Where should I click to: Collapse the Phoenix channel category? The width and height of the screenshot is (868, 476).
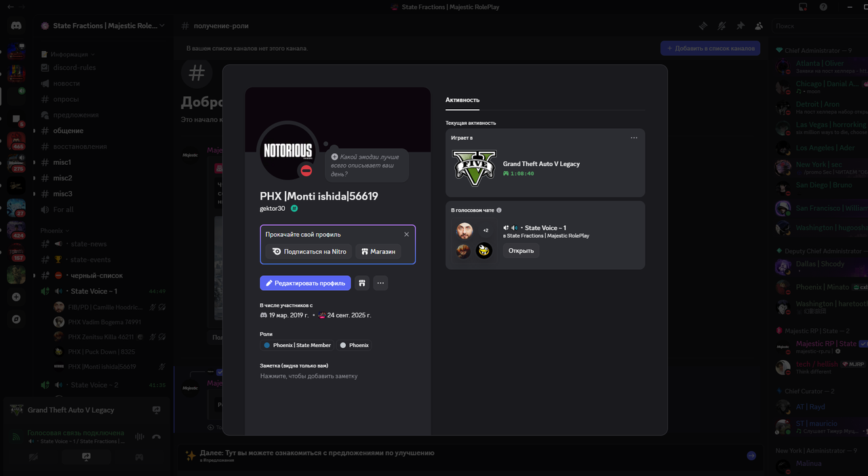tap(55, 231)
